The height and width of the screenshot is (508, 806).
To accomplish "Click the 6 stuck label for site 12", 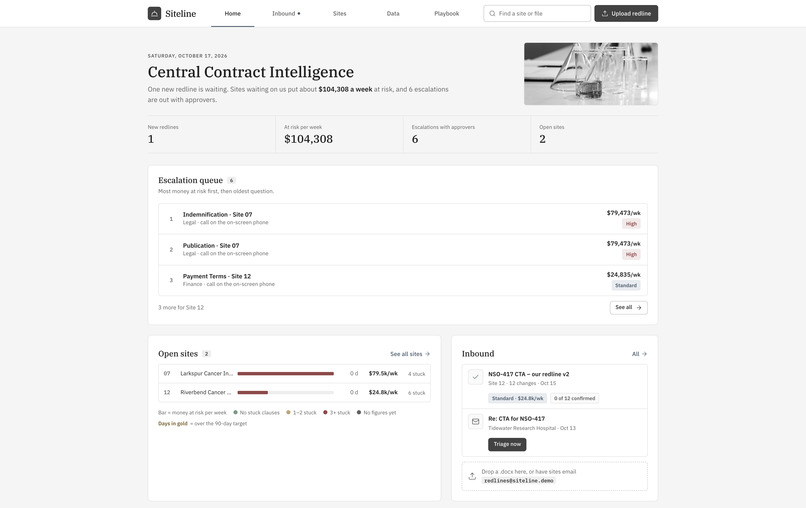I will pos(416,393).
